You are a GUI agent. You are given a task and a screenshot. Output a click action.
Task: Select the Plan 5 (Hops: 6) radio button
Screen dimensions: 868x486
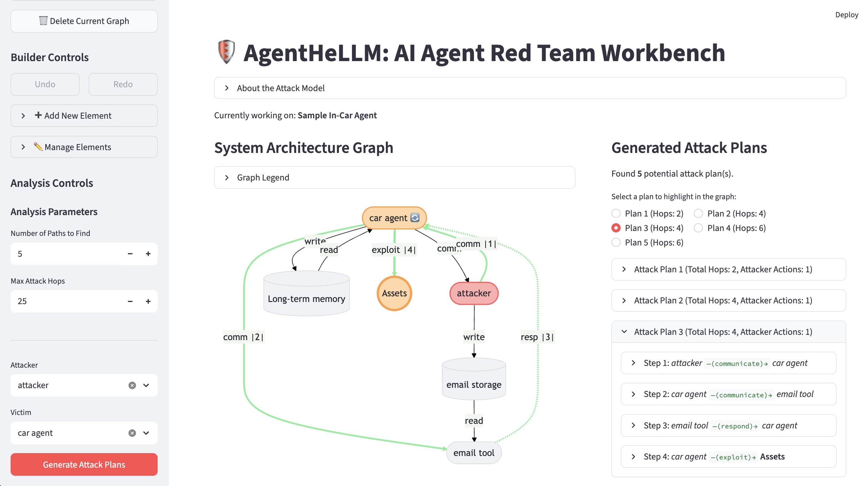point(616,242)
